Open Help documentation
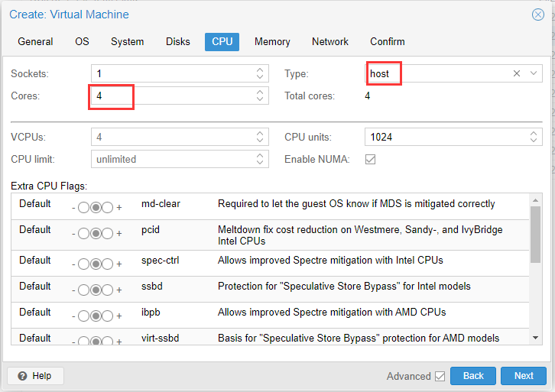The width and height of the screenshot is (555, 392). (35, 376)
